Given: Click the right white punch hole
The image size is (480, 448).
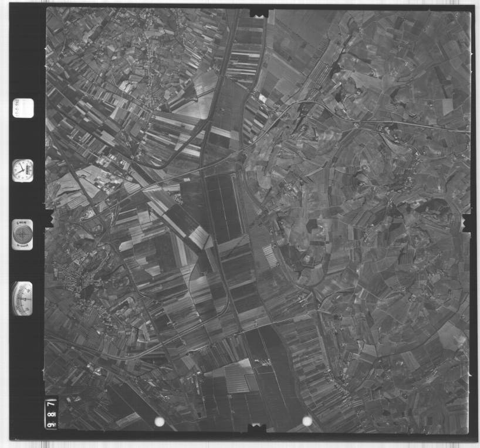Looking at the screenshot, I should point(307,420).
